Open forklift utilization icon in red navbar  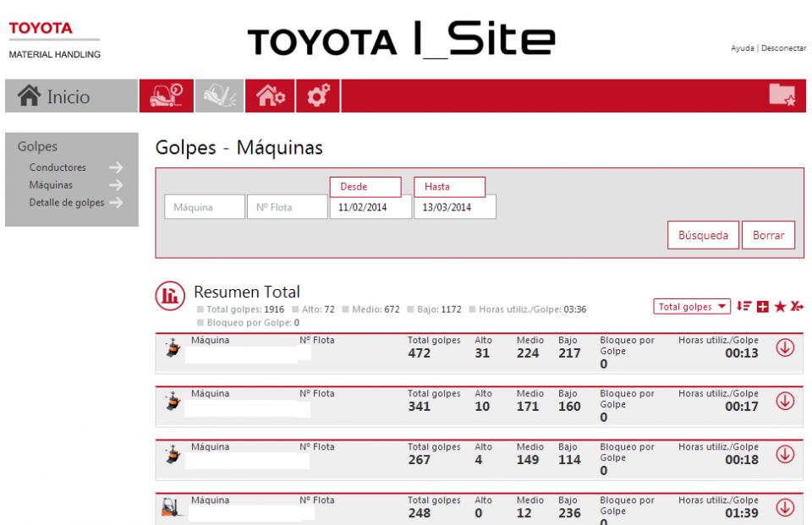(x=167, y=96)
